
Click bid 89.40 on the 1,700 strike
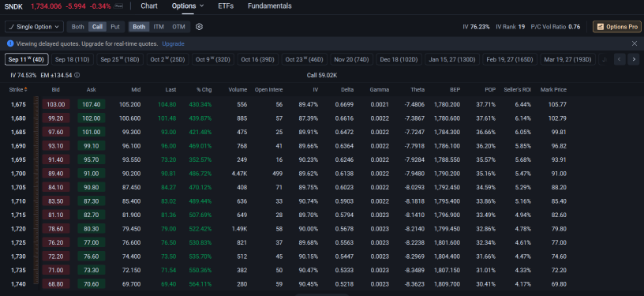pos(56,174)
